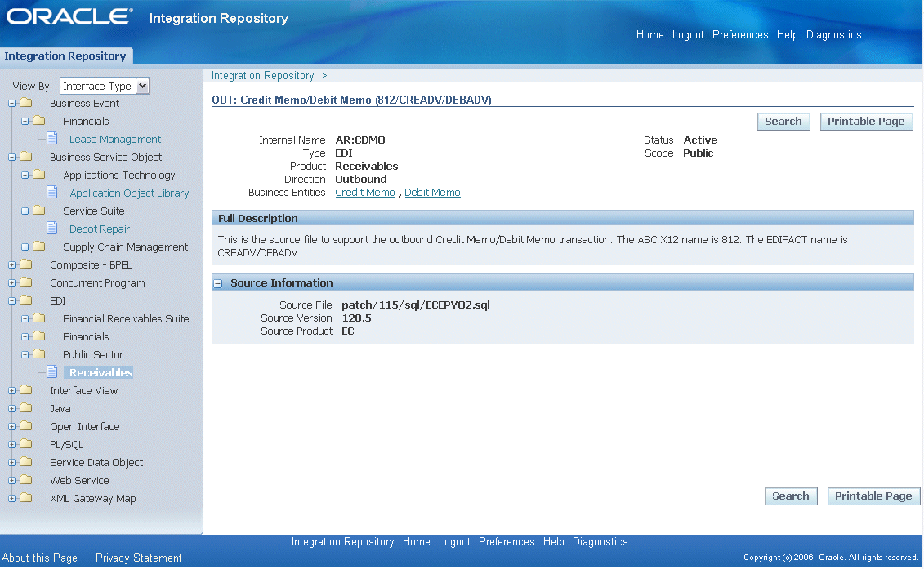Collapse the Business Event tree node

point(11,103)
